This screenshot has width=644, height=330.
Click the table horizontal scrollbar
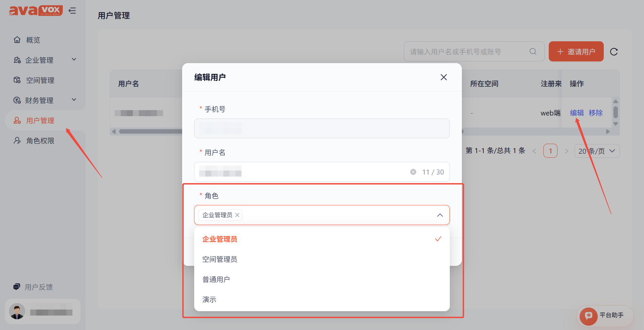151,132
